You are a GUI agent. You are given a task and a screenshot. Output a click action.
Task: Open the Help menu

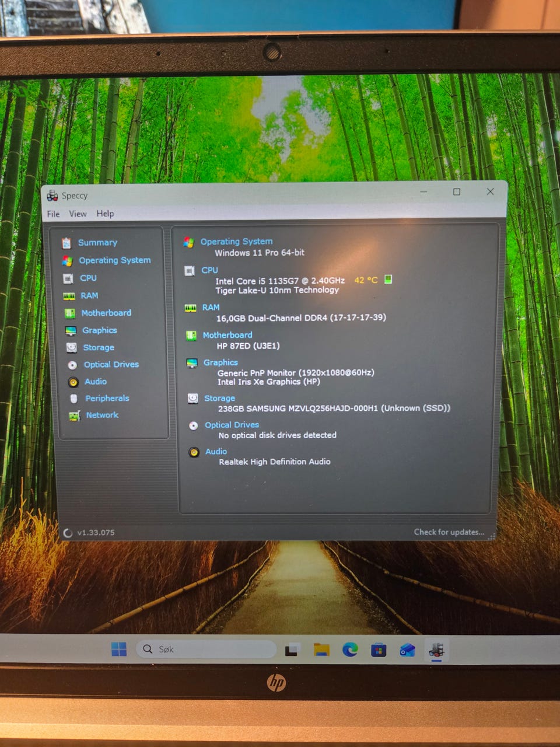coord(105,214)
